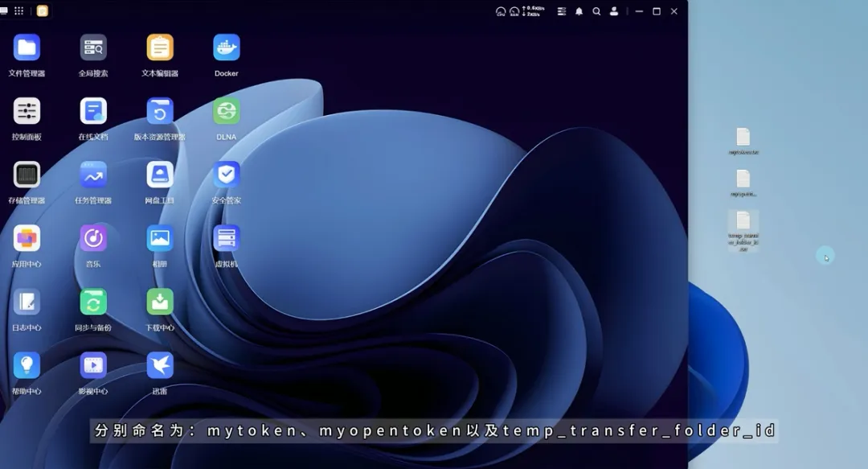The width and height of the screenshot is (868, 469).
Task: Launch 迅雷 Xunlei app
Action: coord(160,366)
